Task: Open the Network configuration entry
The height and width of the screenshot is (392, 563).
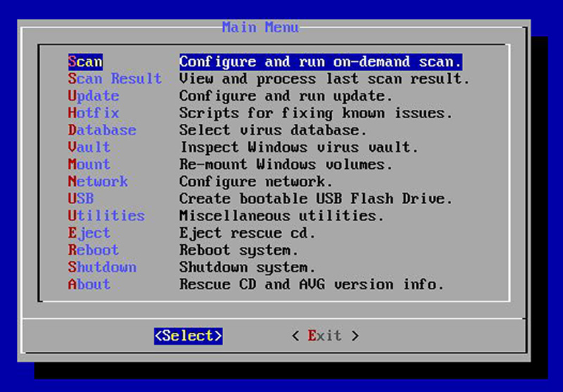Action: [98, 182]
